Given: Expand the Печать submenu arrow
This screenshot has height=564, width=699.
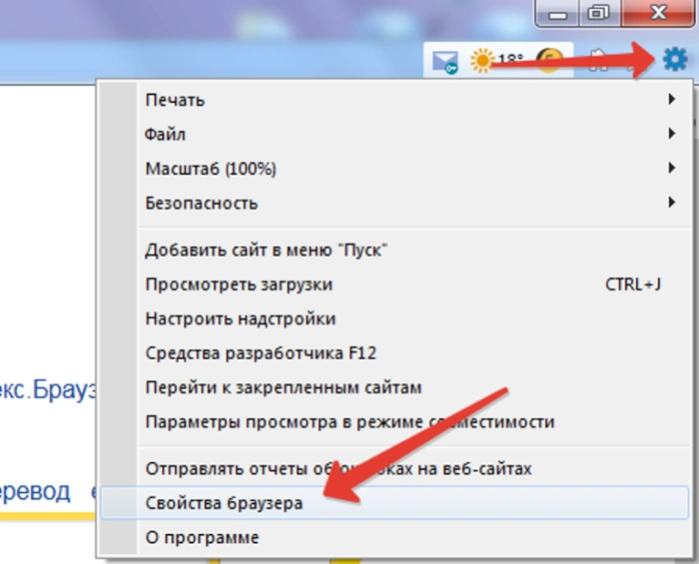Looking at the screenshot, I should (671, 99).
